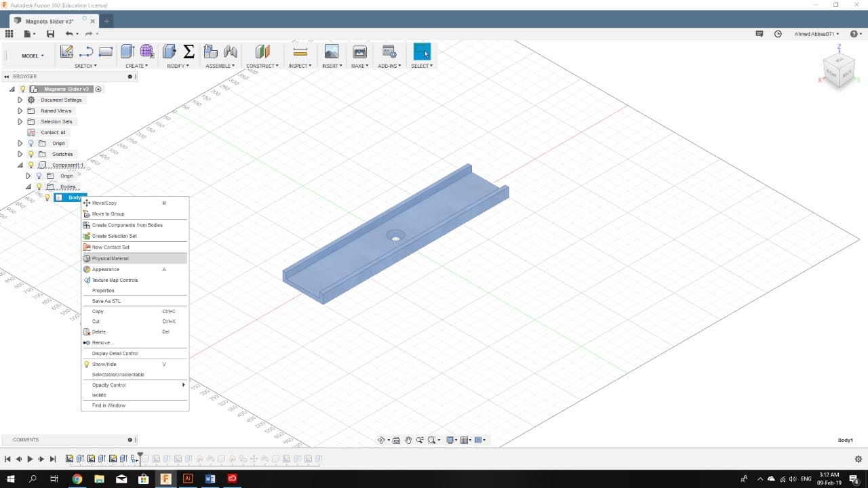Click Save As STL menu entry
Viewport: 868px width, 488px height.
(x=135, y=301)
